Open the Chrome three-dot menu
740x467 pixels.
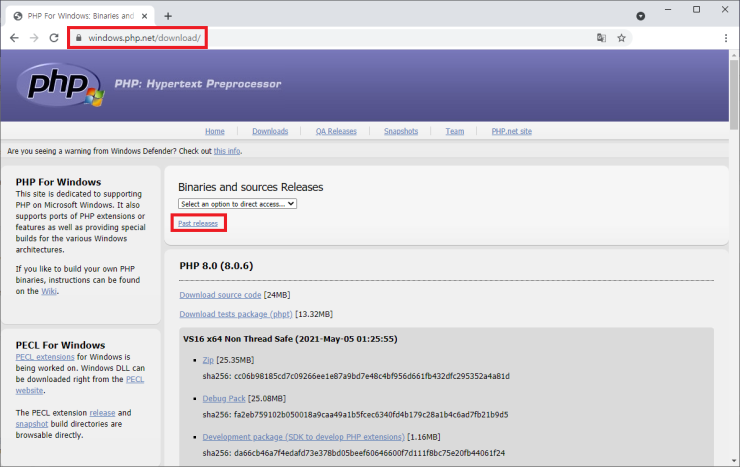pyautogui.click(x=725, y=38)
